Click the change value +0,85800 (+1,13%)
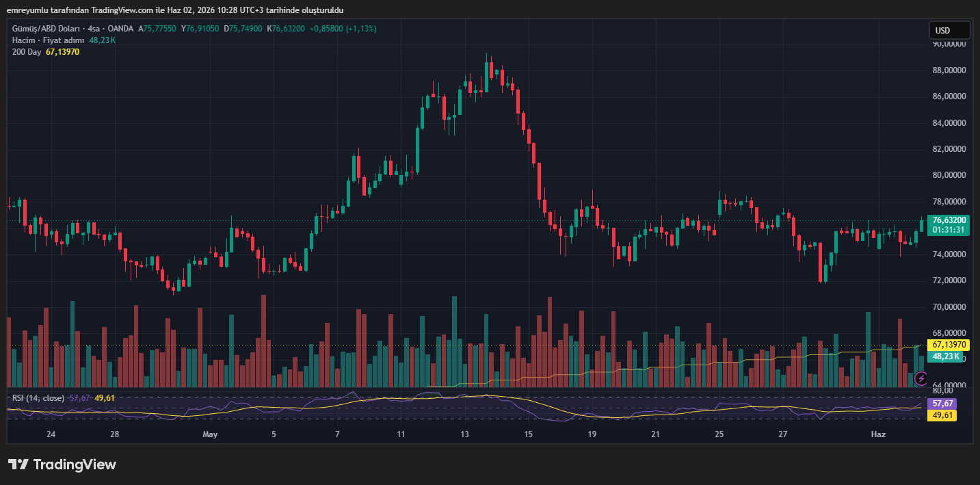Viewport: 980px width, 485px height. [x=343, y=29]
